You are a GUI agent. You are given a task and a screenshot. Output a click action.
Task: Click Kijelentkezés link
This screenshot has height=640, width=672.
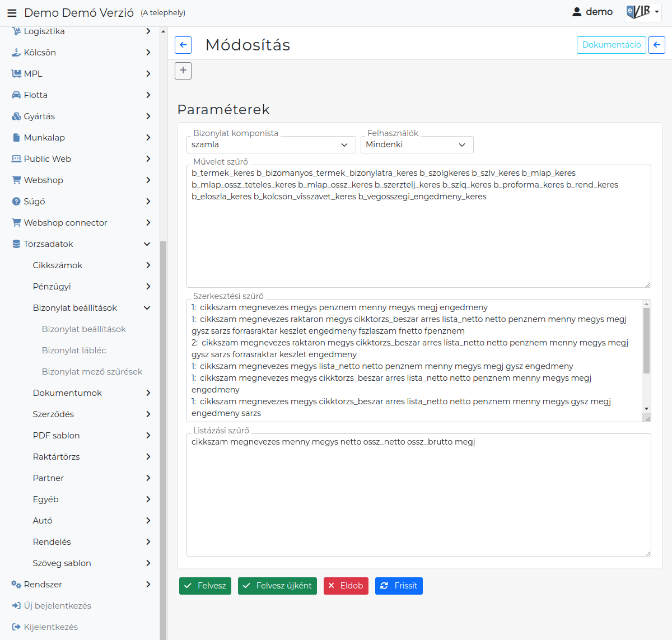click(51, 627)
